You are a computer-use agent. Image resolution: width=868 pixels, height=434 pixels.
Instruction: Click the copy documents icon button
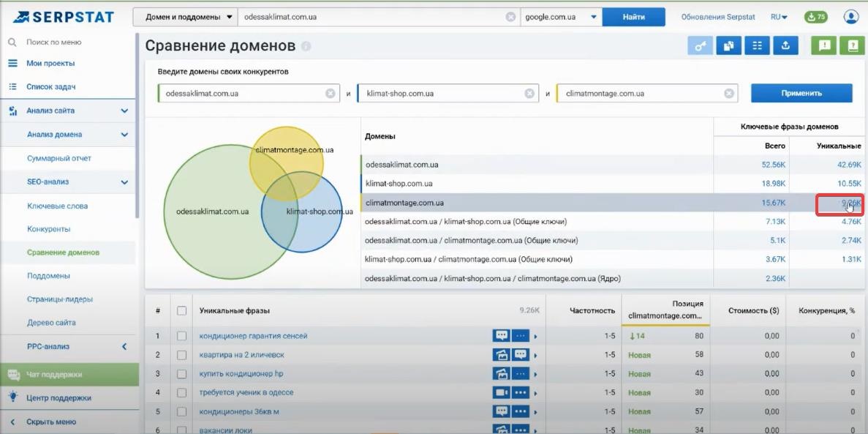[728, 45]
